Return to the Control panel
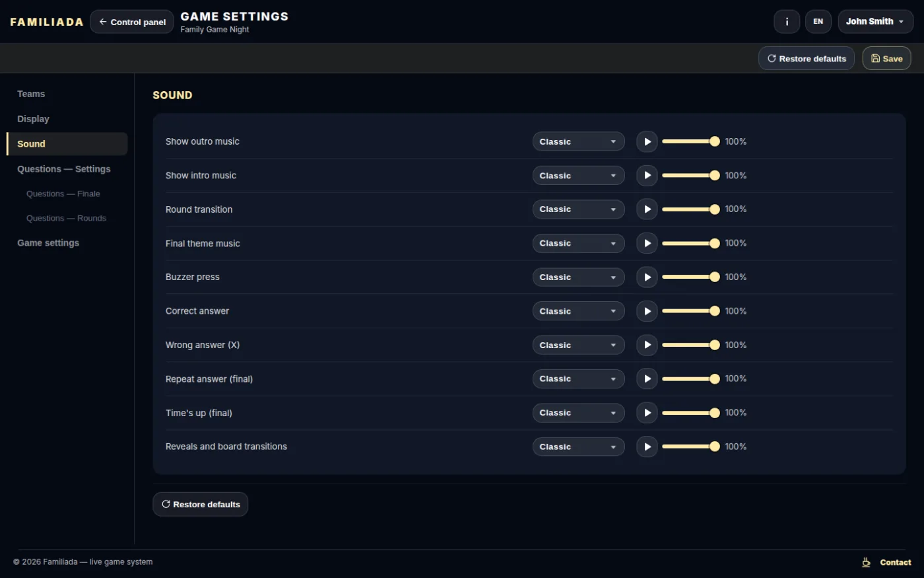This screenshot has width=924, height=578. coord(132,22)
